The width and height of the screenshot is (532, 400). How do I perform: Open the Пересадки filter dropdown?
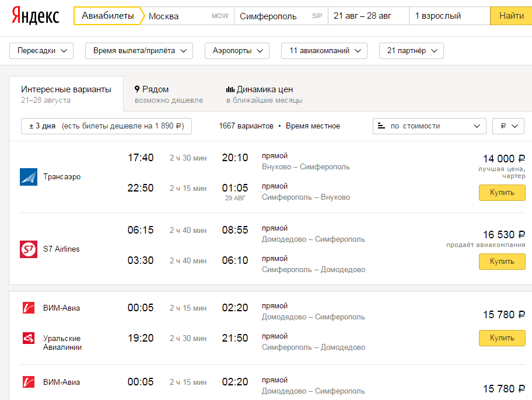coord(41,51)
